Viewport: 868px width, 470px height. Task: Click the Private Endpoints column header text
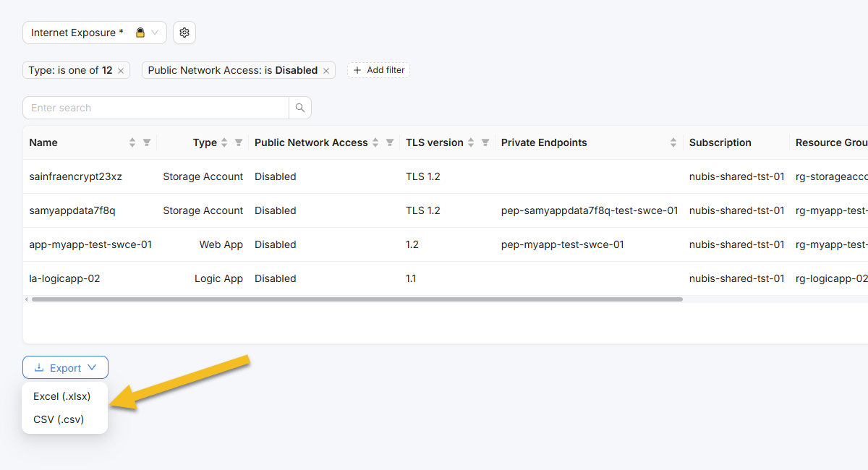pos(544,142)
